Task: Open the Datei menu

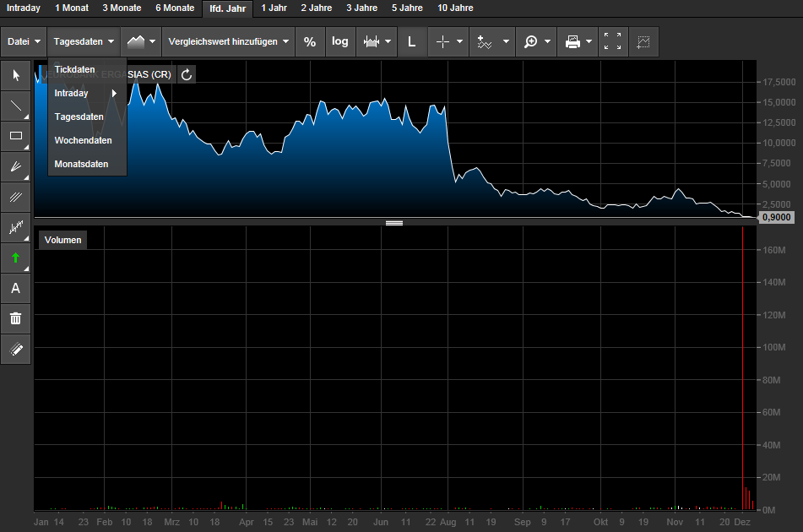Action: (23, 41)
